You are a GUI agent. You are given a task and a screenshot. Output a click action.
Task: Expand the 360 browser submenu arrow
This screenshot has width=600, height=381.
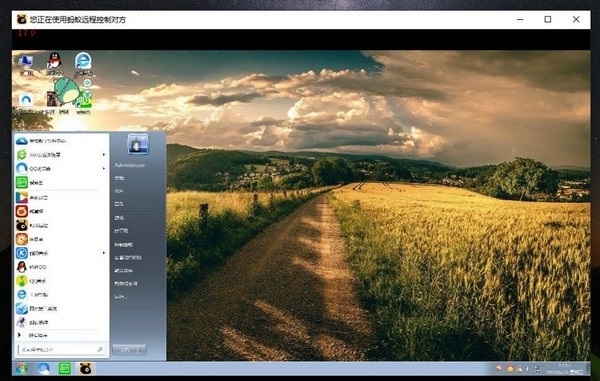pos(104,155)
